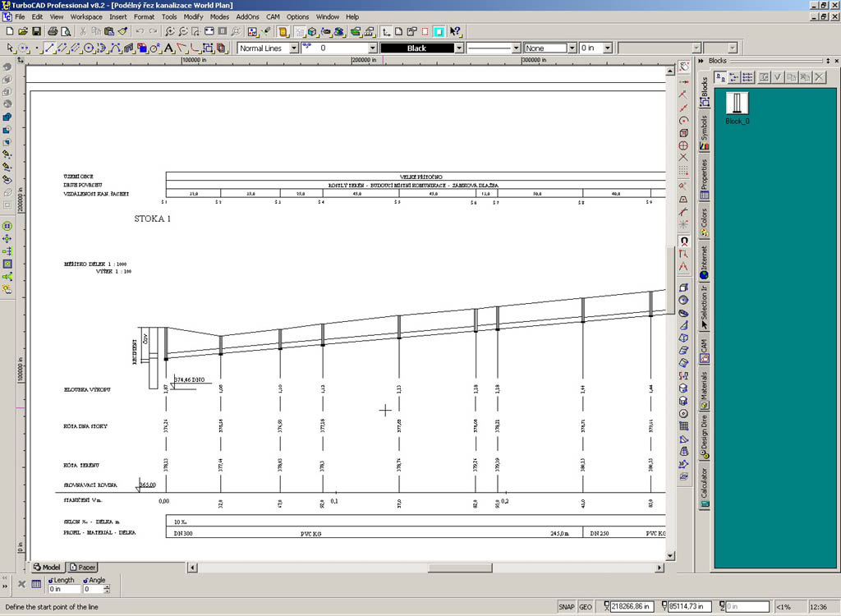Click the horizontal scrollbar thumb under the drawing
Image resolution: width=841 pixels, height=616 pixels.
pos(460,568)
